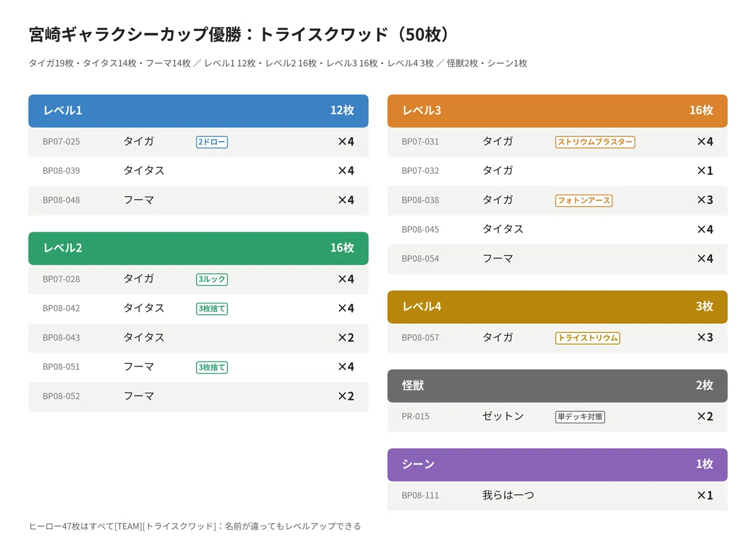Click the ×4 quantity in the BP07-025 row

346,142
